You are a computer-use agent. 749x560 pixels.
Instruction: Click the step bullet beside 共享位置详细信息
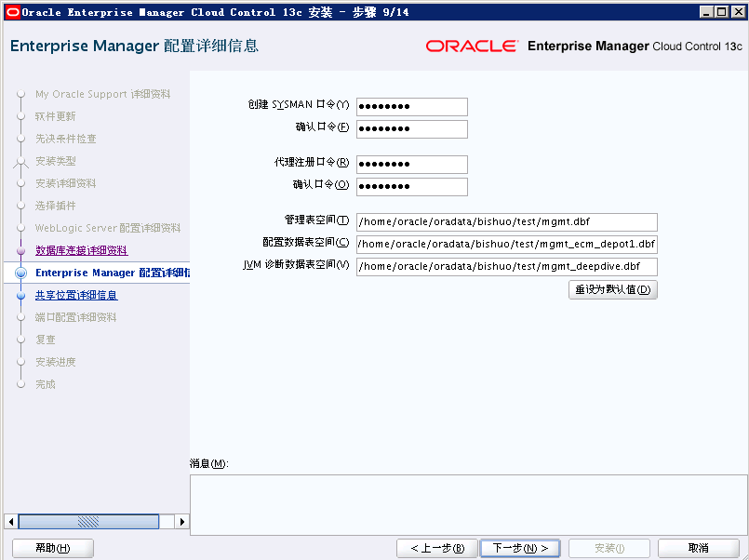[x=20, y=295]
